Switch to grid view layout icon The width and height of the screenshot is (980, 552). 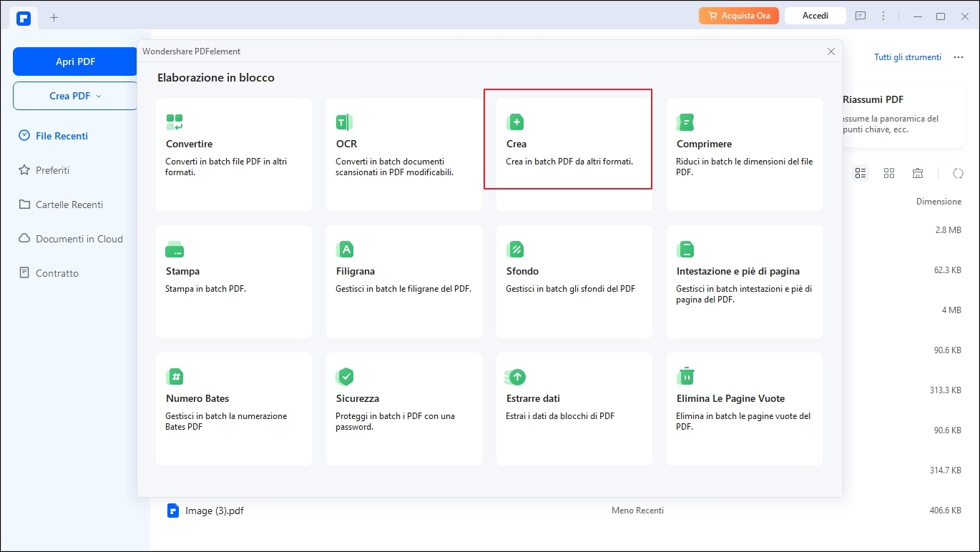coord(889,173)
